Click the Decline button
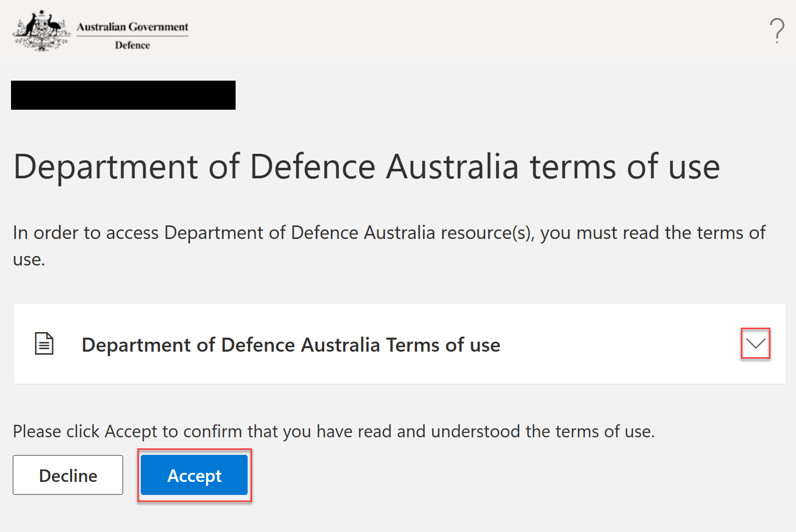 (68, 475)
